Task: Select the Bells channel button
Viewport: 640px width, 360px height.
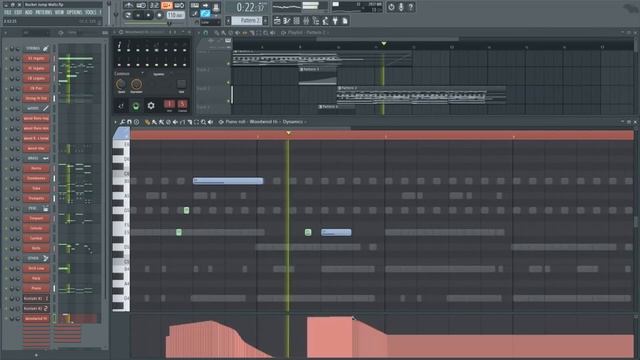Action: tap(36, 248)
